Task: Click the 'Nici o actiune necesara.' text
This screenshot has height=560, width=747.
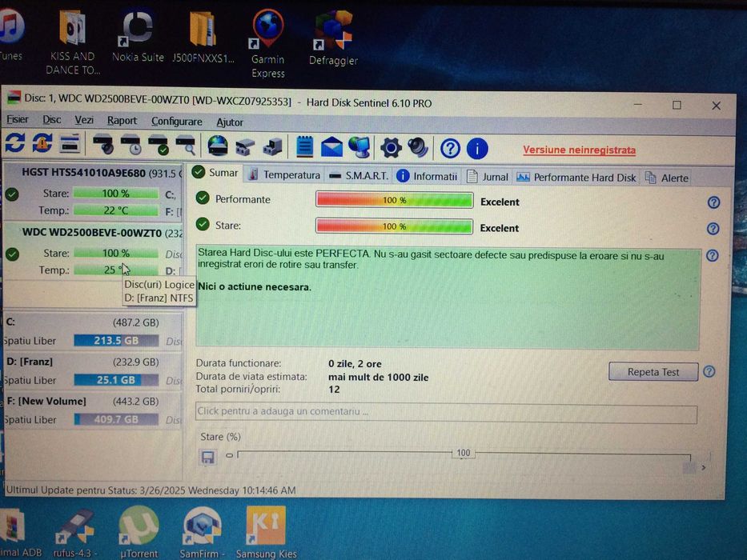Action: tap(255, 286)
